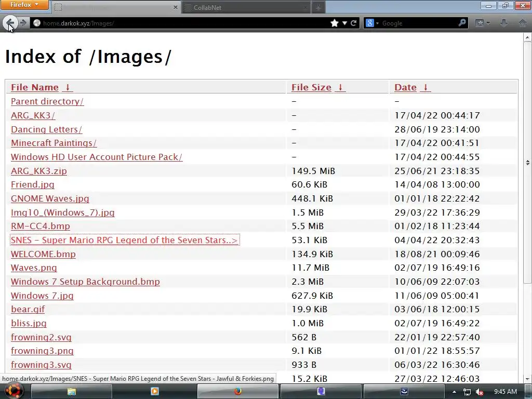Screen dimensions: 532x399
Task: Select the 562 B file size
Action: click(304, 337)
